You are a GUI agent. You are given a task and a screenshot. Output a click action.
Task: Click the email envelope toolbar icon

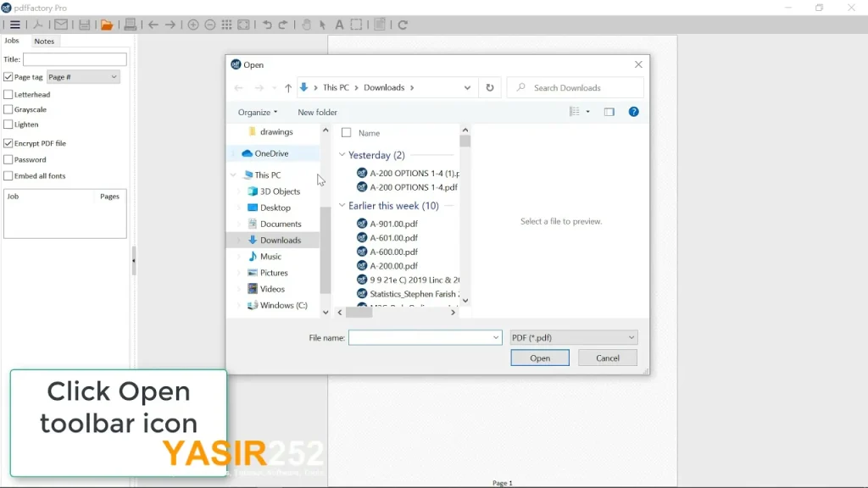tap(61, 25)
